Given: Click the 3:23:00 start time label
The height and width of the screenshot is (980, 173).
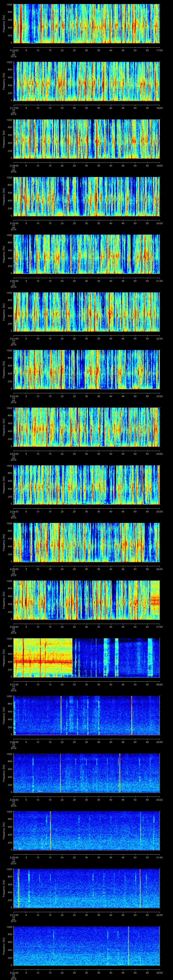Looking at the screenshot, I should point(14,454).
